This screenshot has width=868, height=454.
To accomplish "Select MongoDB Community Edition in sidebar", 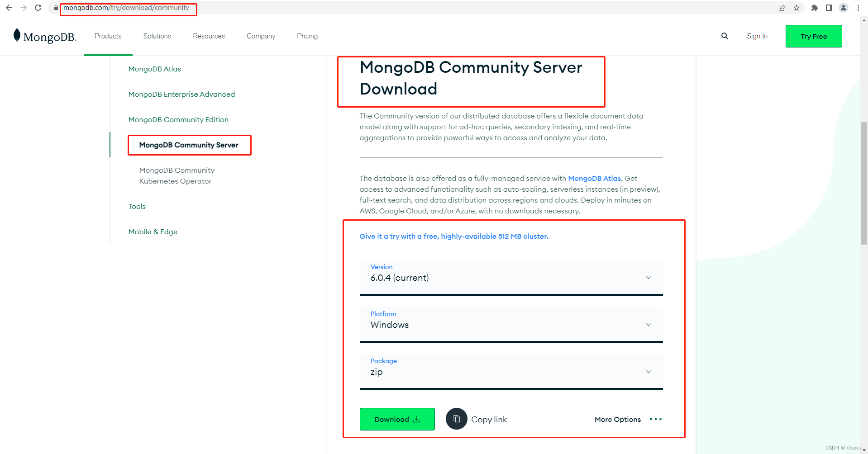I will point(178,119).
